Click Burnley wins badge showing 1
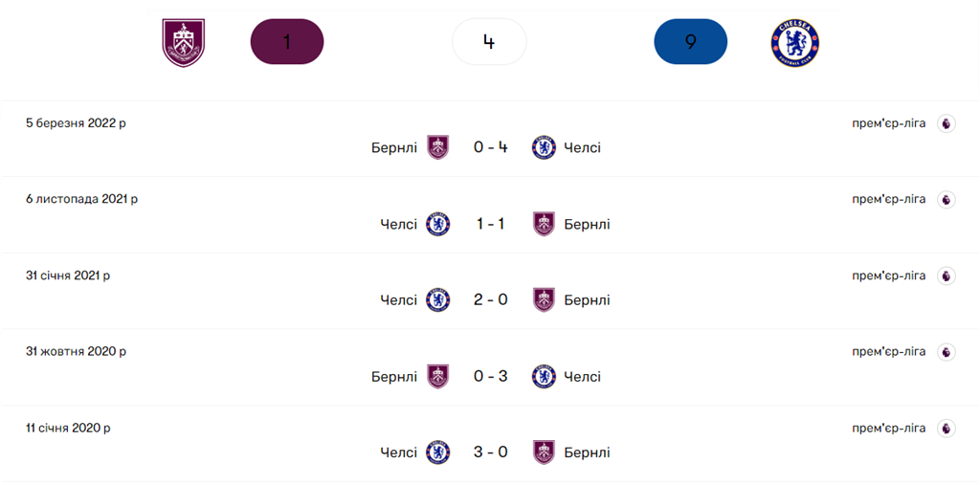The height and width of the screenshot is (485, 980). coord(287,42)
